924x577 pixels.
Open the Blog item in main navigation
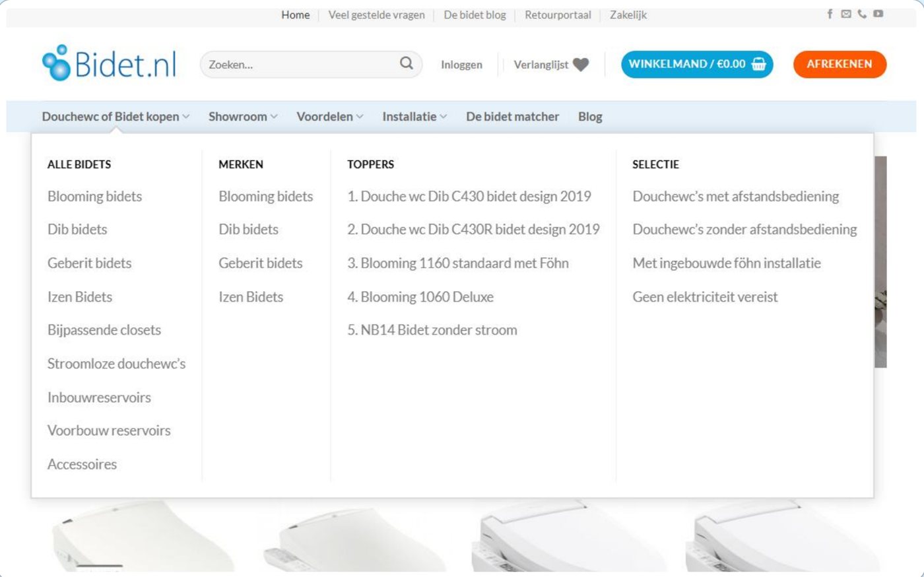(590, 117)
